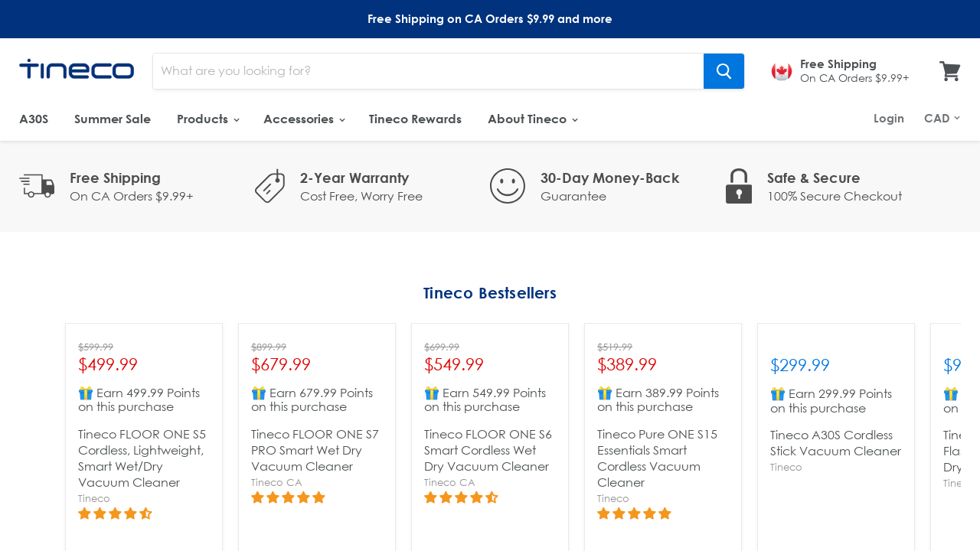Click the star rating of Pure ONE S15
This screenshot has width=980, height=551.
point(634,514)
